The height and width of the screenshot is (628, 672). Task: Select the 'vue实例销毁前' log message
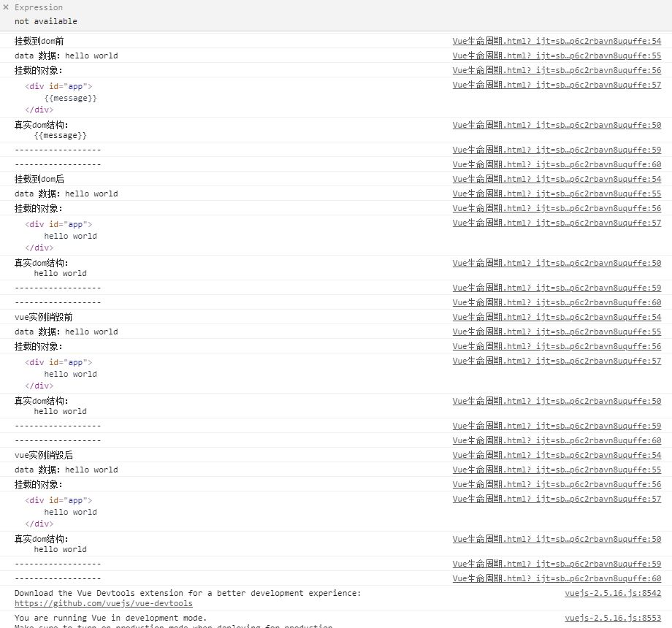pos(43,317)
